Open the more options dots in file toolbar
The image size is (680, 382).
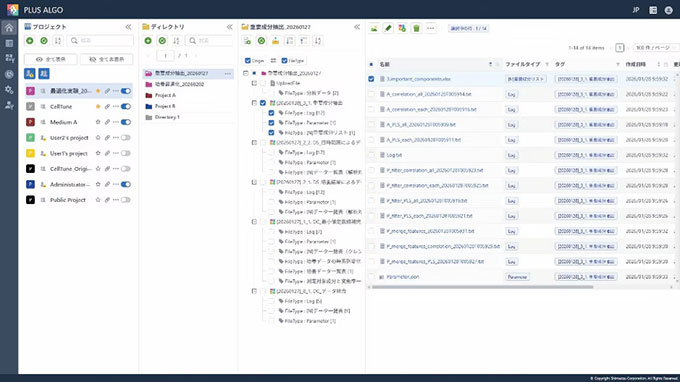point(431,28)
